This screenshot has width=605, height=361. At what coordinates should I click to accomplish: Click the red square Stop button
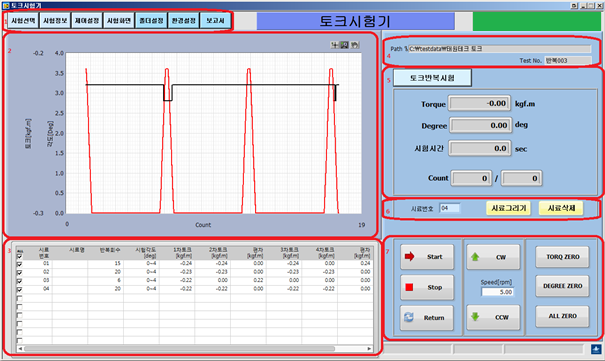pos(427,287)
